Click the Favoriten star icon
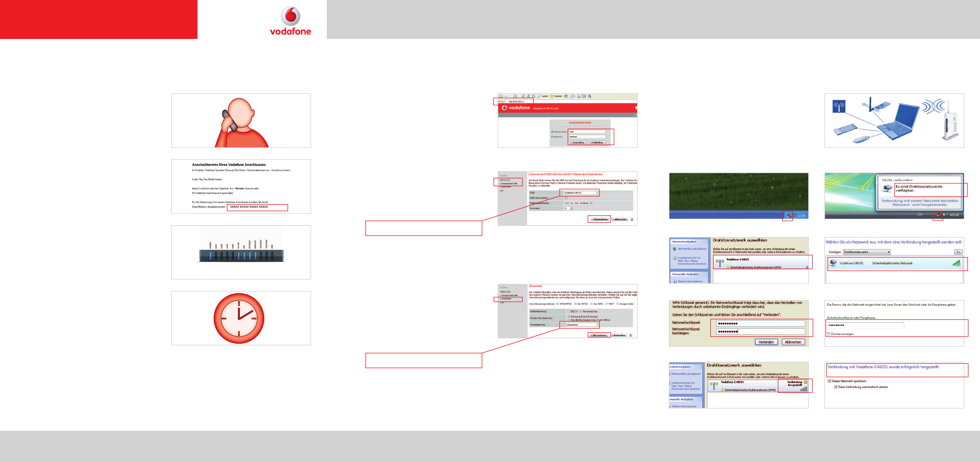The image size is (980, 462). [x=552, y=96]
